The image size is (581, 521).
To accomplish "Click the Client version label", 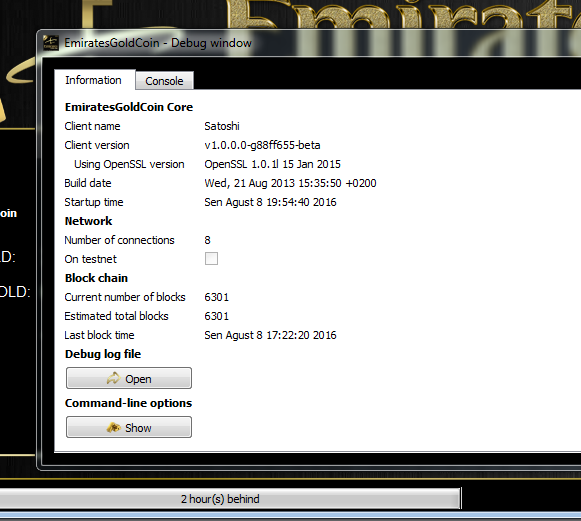I will (97, 145).
